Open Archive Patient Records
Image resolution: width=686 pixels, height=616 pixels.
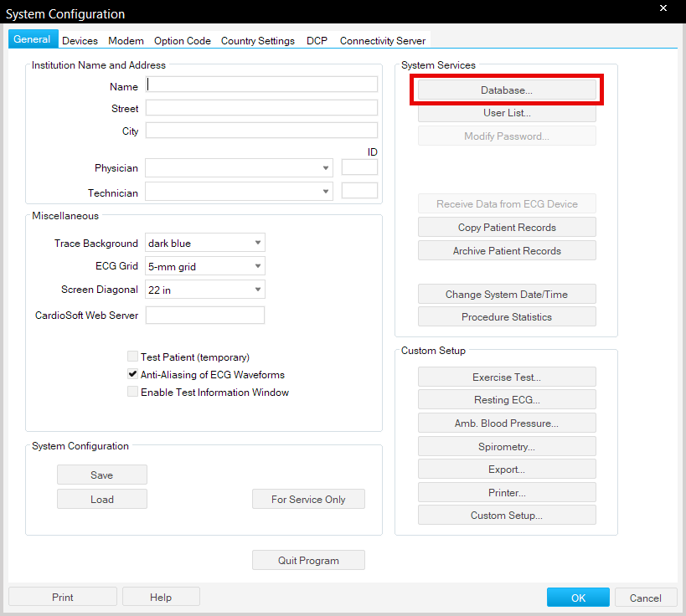click(507, 251)
